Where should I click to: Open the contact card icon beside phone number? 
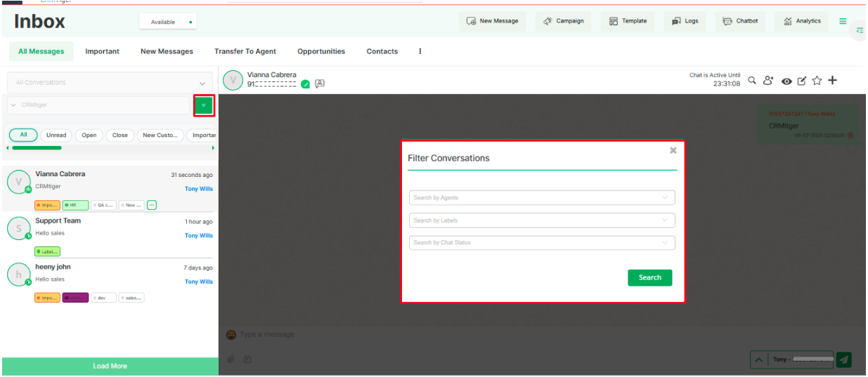(320, 84)
